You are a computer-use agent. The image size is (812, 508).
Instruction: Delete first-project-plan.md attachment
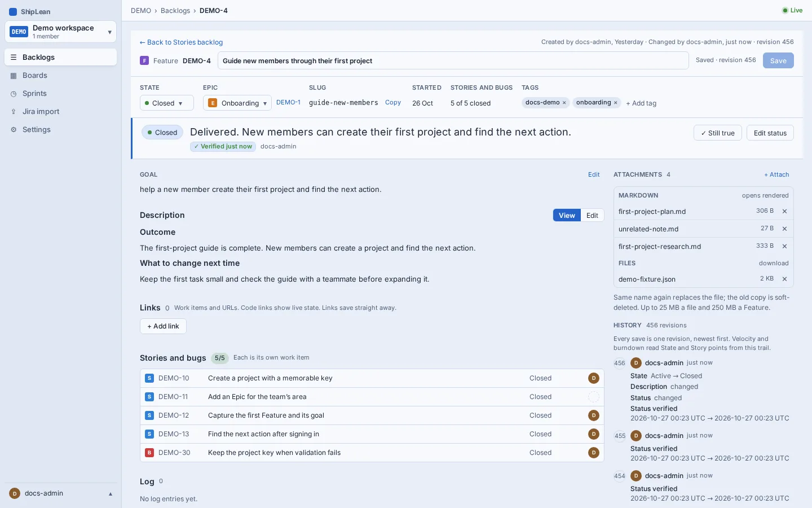pos(784,211)
